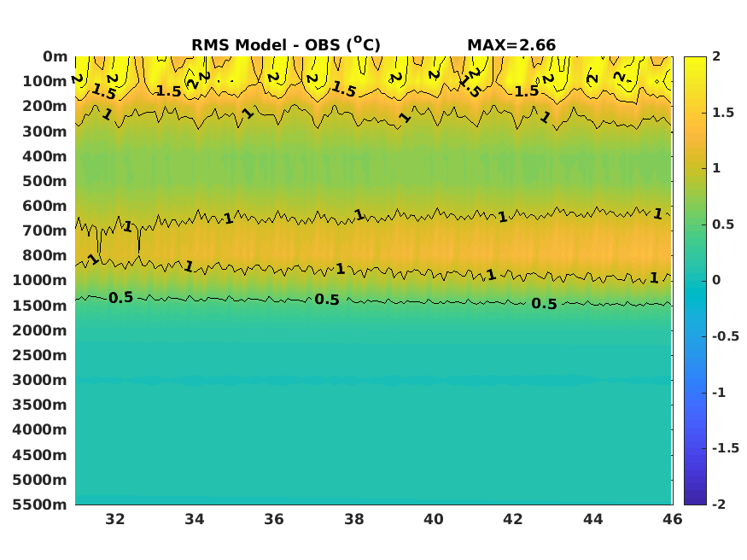
Task: Click the colorbar tick label '0.5'
Action: click(x=723, y=225)
